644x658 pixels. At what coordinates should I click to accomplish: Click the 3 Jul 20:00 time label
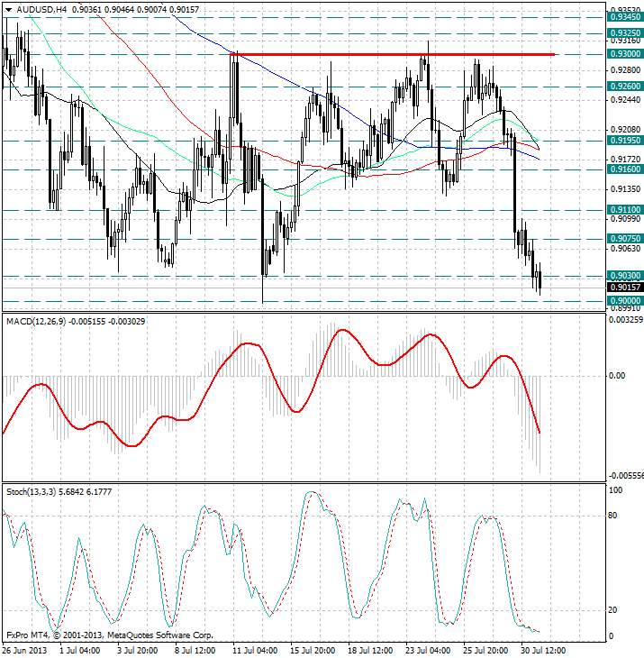click(x=138, y=651)
